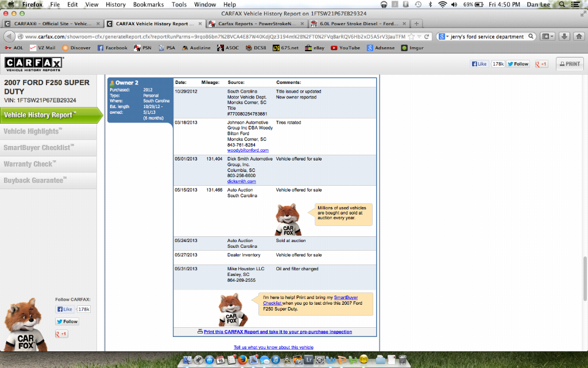Image resolution: width=588 pixels, height=368 pixels.
Task: Open a new browser tab
Action: point(416,23)
